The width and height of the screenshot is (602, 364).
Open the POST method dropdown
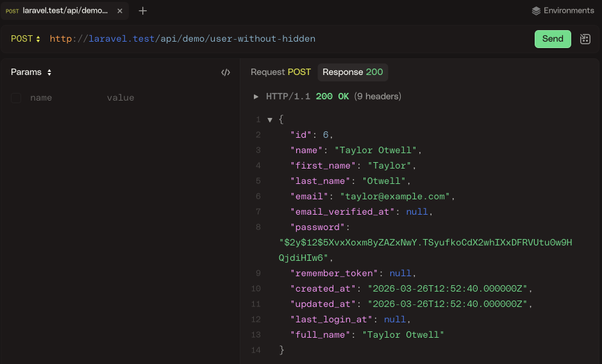click(x=26, y=39)
